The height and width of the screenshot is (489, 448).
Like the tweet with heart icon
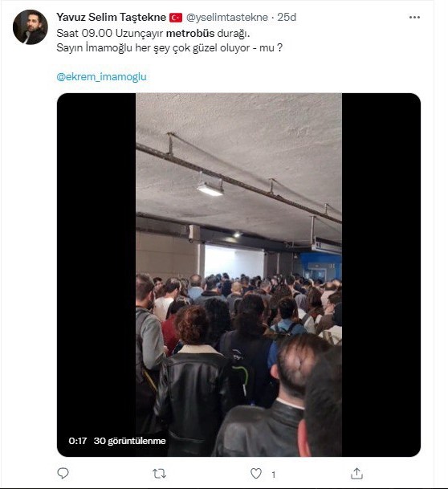click(x=256, y=474)
